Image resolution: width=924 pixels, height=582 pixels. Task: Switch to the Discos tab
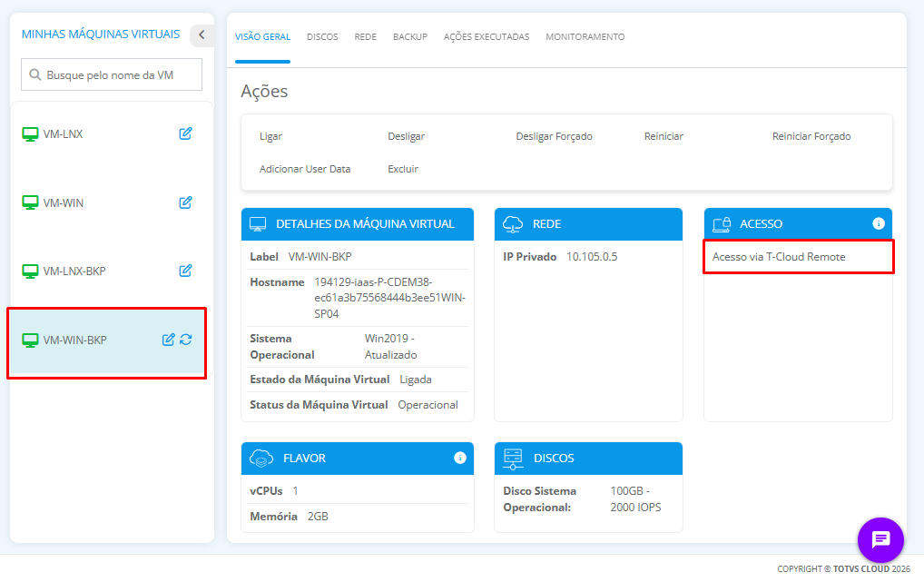[322, 36]
